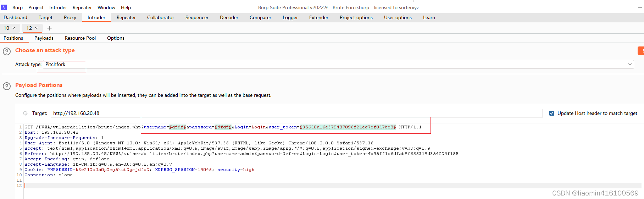Open the Project options tab
Image resolution: width=644 pixels, height=199 pixels.
pyautogui.click(x=356, y=17)
